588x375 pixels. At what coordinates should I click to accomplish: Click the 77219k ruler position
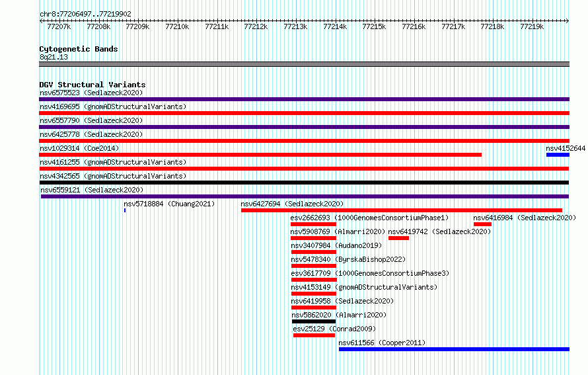click(x=532, y=26)
